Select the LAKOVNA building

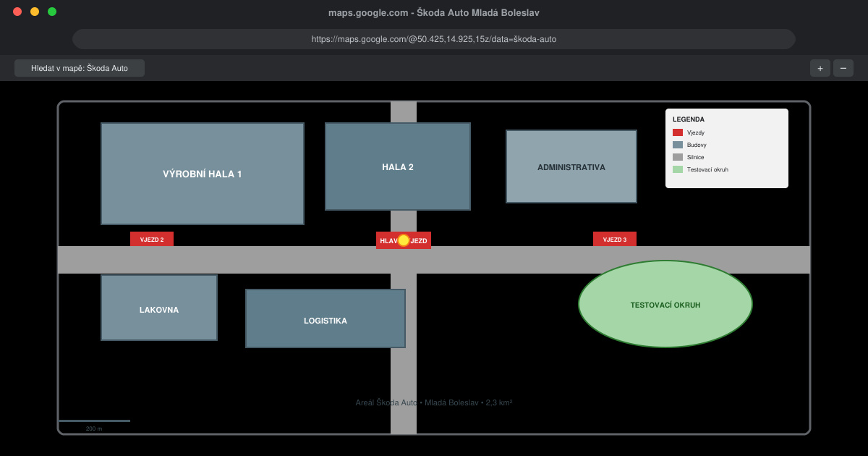coord(159,308)
